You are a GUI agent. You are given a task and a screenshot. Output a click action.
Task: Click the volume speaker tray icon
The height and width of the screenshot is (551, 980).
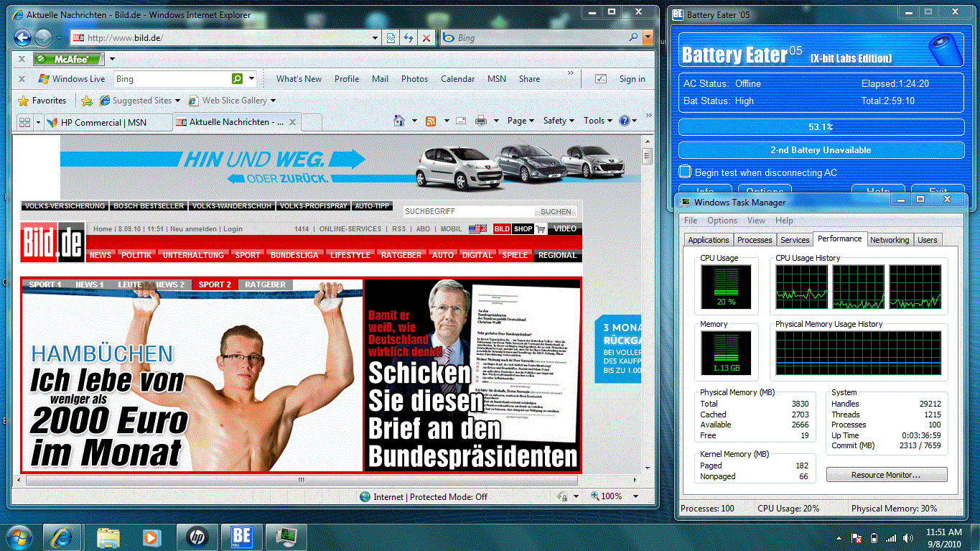click(x=908, y=538)
